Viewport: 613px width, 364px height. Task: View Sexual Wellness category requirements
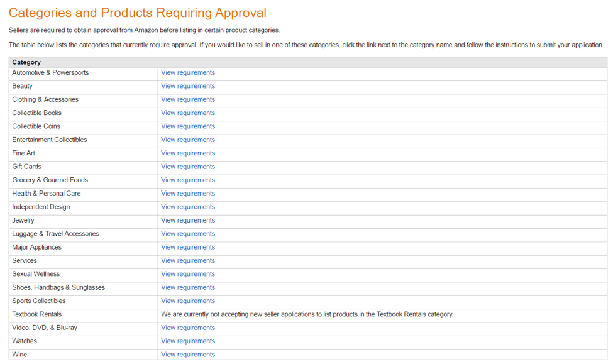coord(187,273)
